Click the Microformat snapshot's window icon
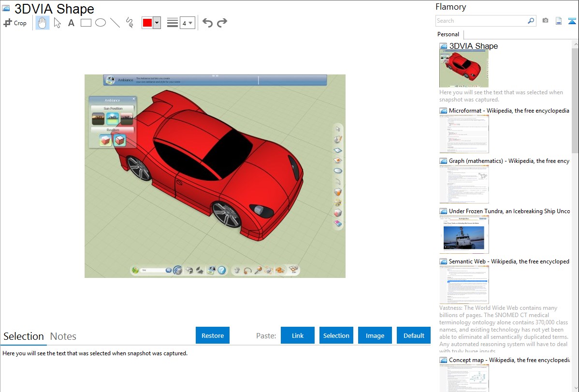 444,111
